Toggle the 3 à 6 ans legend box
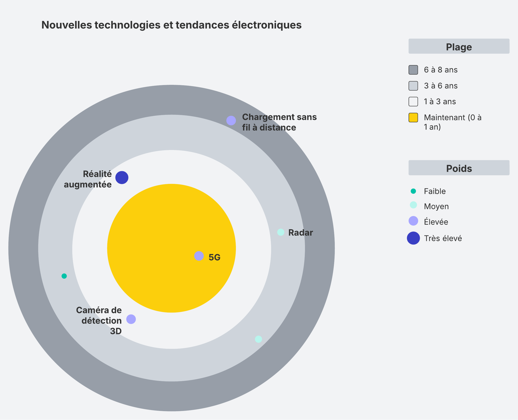 coord(413,86)
